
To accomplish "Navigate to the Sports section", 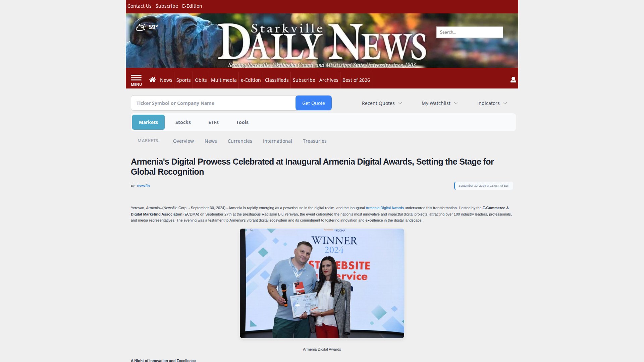I will (183, 80).
